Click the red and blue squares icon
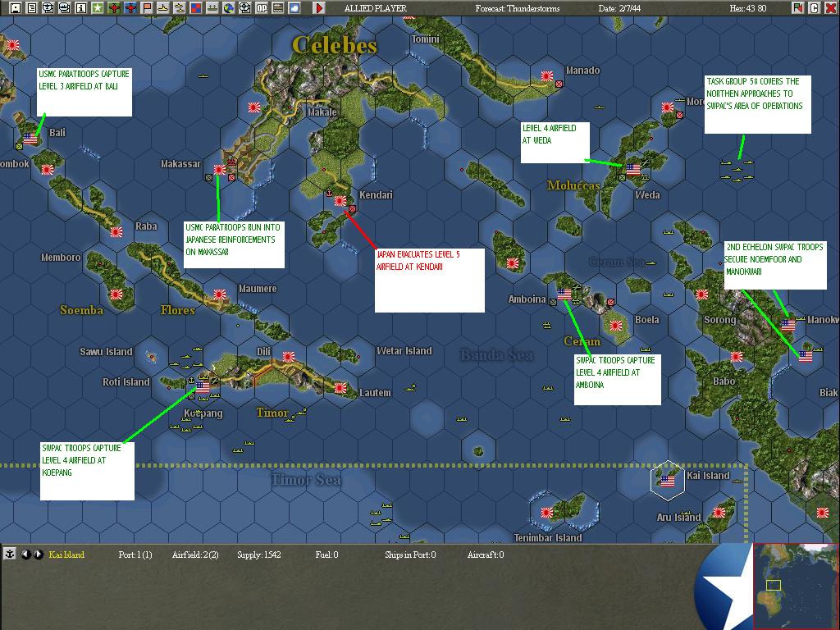The width and height of the screenshot is (840, 630). point(195,8)
